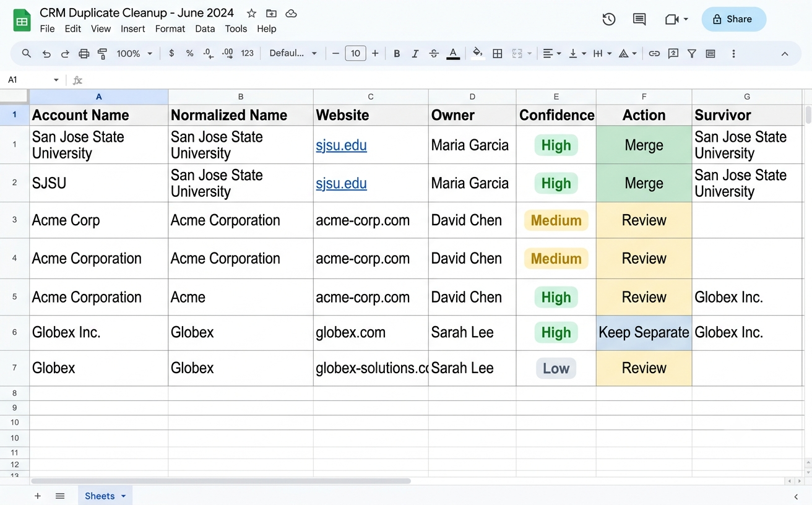Image resolution: width=812 pixels, height=505 pixels.
Task: Open the zoom 100% dropdown
Action: click(134, 54)
